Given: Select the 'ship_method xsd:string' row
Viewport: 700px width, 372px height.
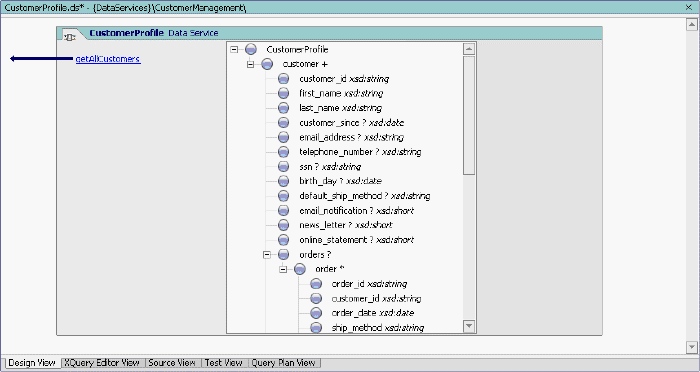Looking at the screenshot, I should [378, 328].
